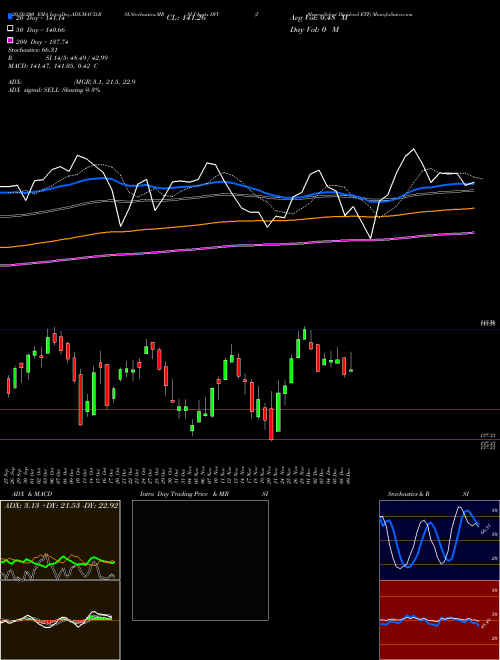
Task: Open the MACD histogram chart thumbnail
Action: click(x=60, y=620)
